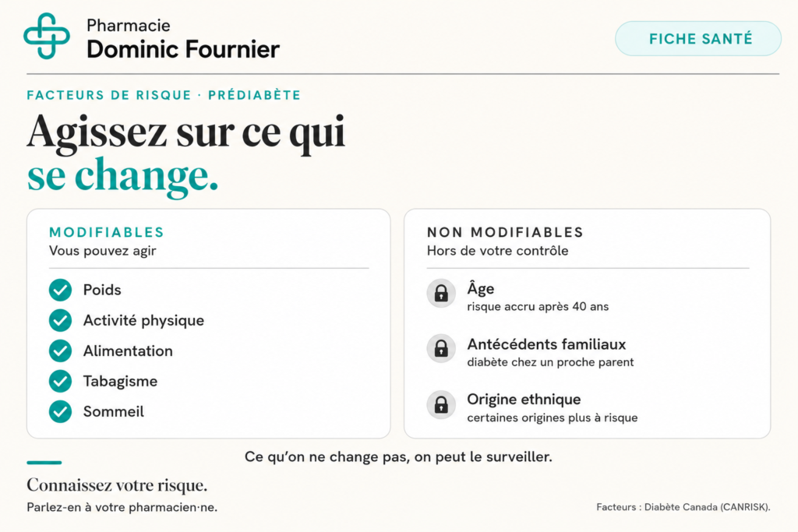
Task: Click the teal accent bar above Connaissez
Action: point(44,463)
